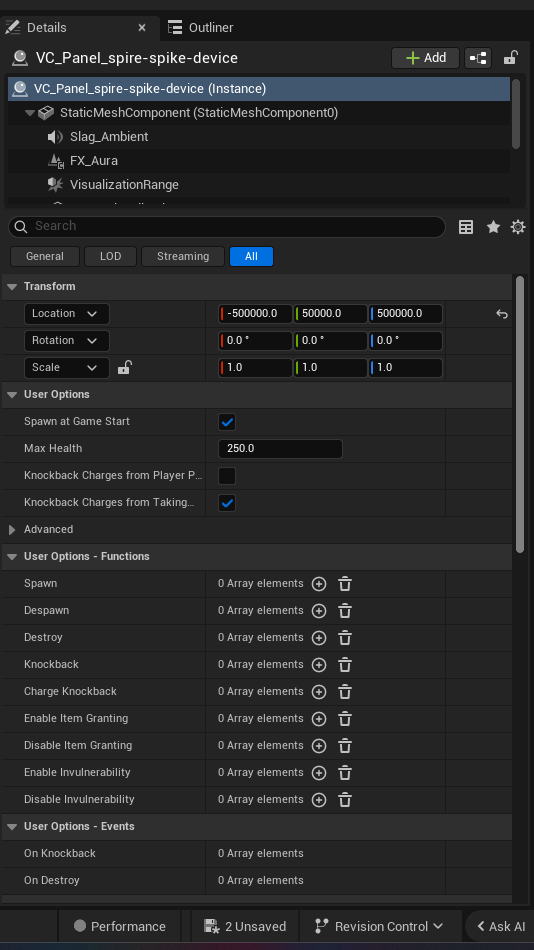Edit the Scale Z value field
This screenshot has height=950, width=534.
(x=406, y=368)
